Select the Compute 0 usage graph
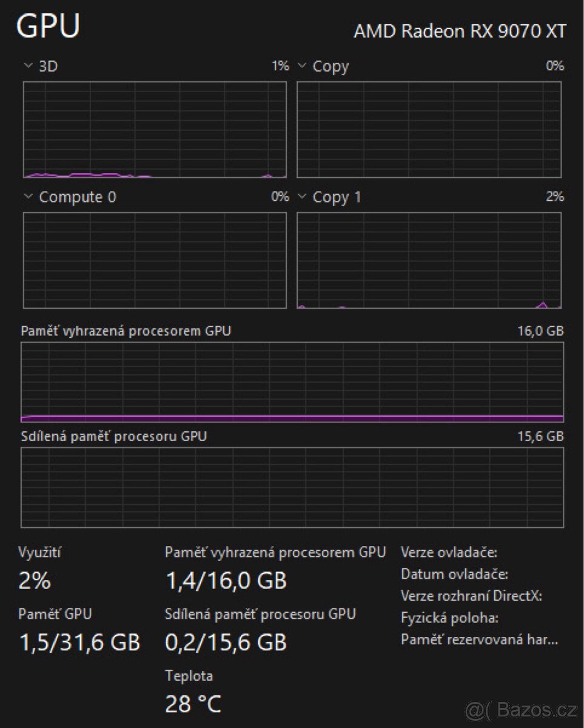This screenshot has height=728, width=584. [155, 260]
